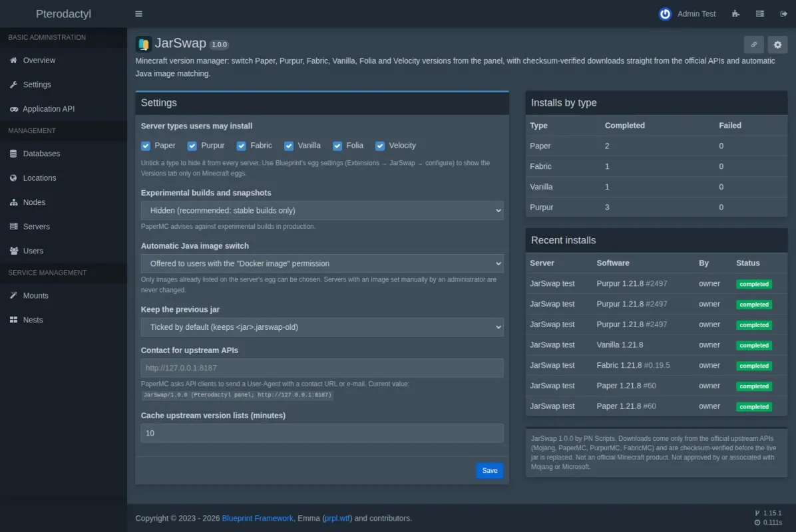Go to Nests in the sidebar

63,320
